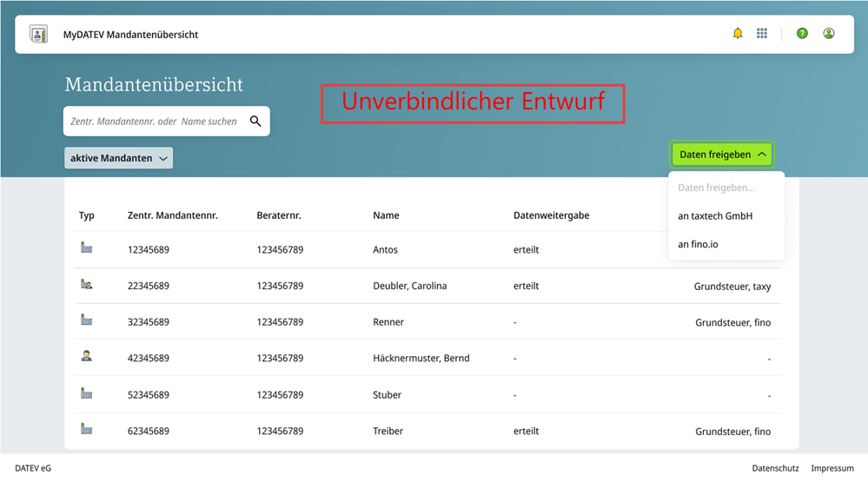The width and height of the screenshot is (868, 482).
Task: Open the apps grid menu
Action: (x=762, y=34)
